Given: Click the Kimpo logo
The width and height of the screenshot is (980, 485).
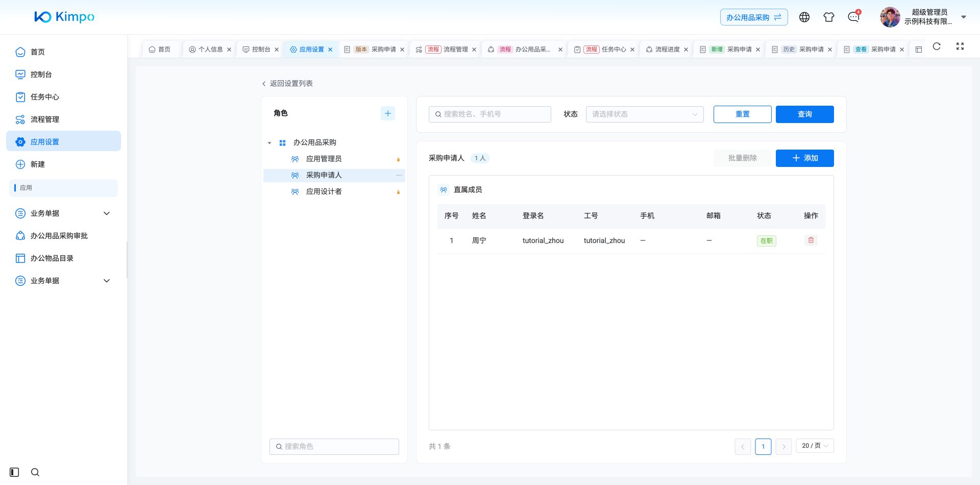Looking at the screenshot, I should (64, 17).
